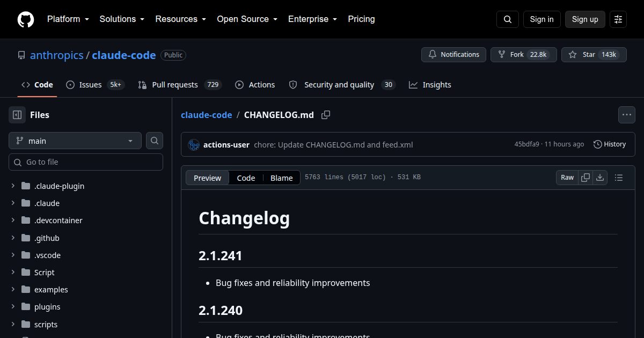
Task: Select the .github folder name
Action: (47, 238)
